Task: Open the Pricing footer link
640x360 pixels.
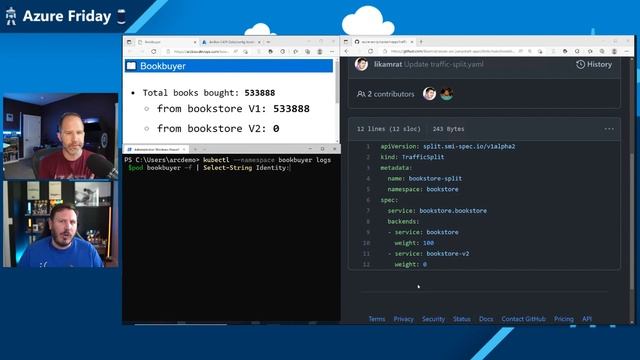Action: pos(564,319)
